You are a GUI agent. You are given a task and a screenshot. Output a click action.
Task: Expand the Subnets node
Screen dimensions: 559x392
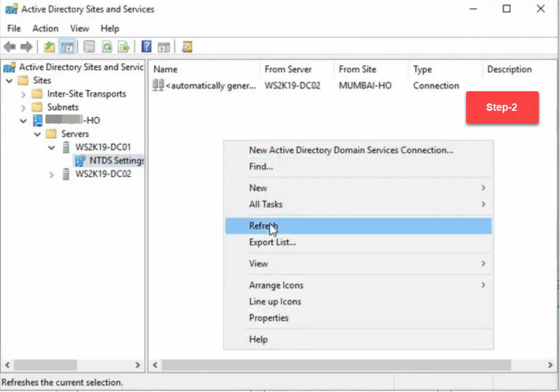coord(23,108)
